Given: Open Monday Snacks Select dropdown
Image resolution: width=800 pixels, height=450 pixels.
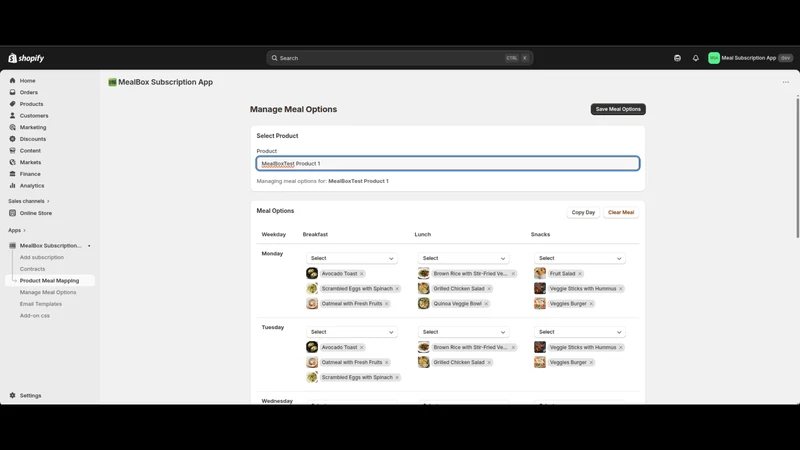Looking at the screenshot, I should pos(580,258).
